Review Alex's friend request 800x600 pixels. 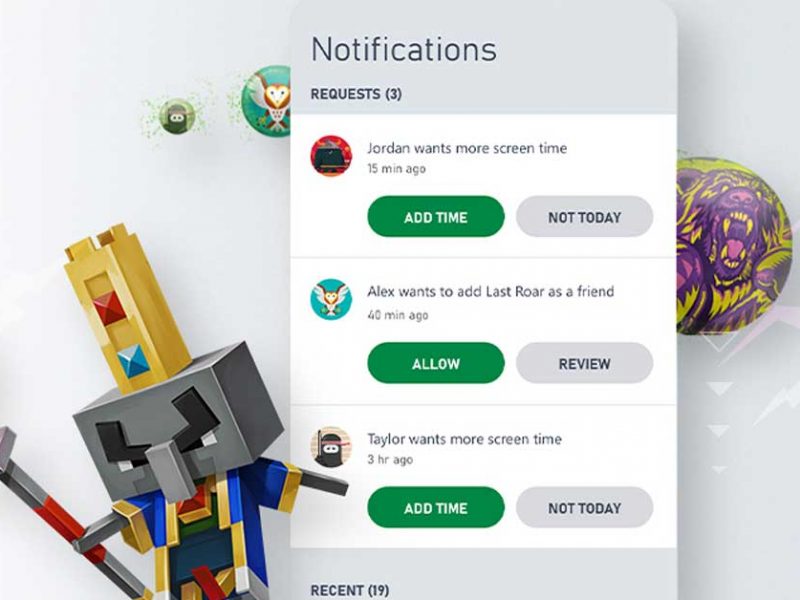[x=584, y=363]
